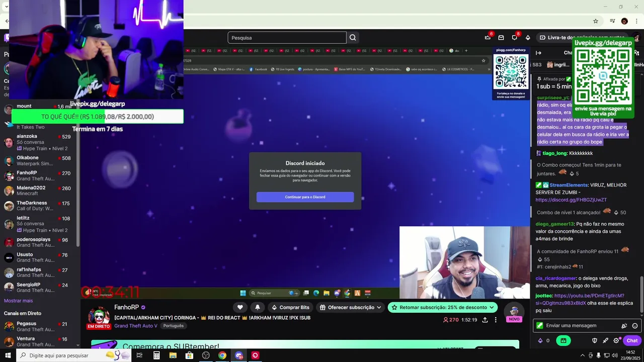The height and width of the screenshot is (362, 644).
Task: Open Ventura channel in sidebar
Action: [x=39, y=342]
